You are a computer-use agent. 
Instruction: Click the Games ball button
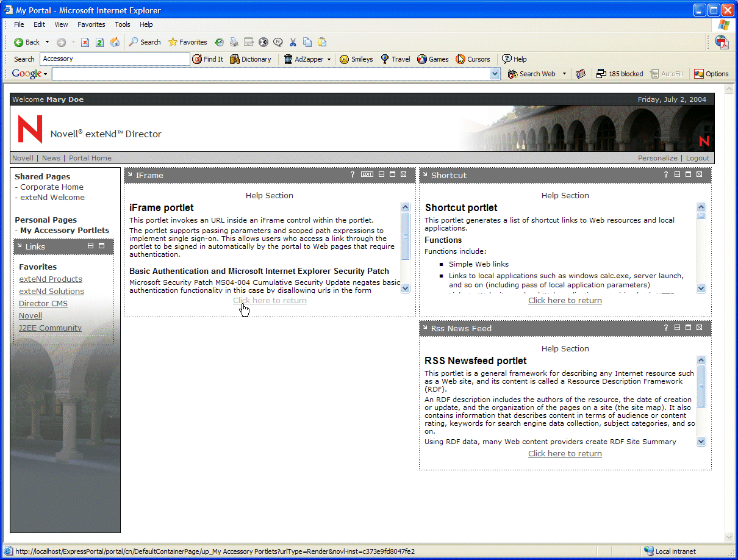click(x=433, y=59)
